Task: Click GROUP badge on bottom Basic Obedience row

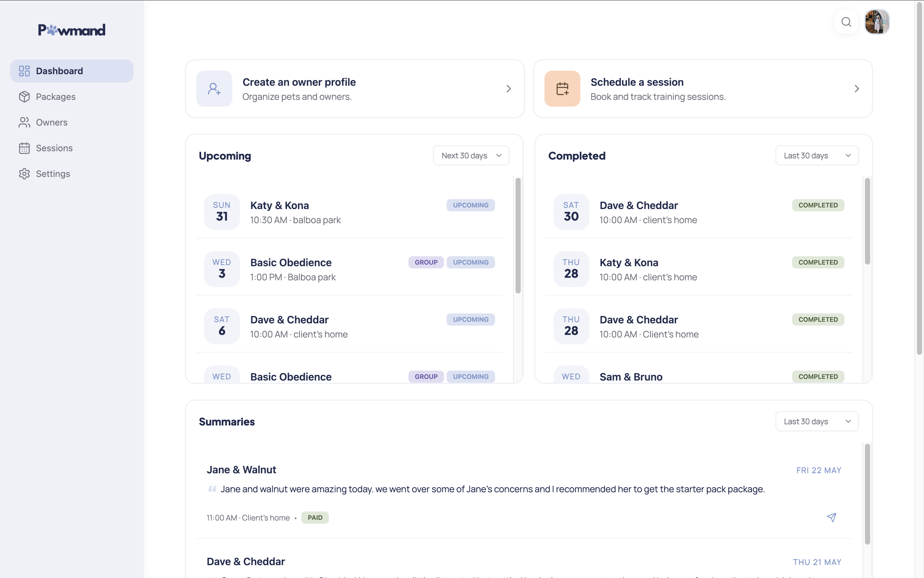Action: click(426, 377)
